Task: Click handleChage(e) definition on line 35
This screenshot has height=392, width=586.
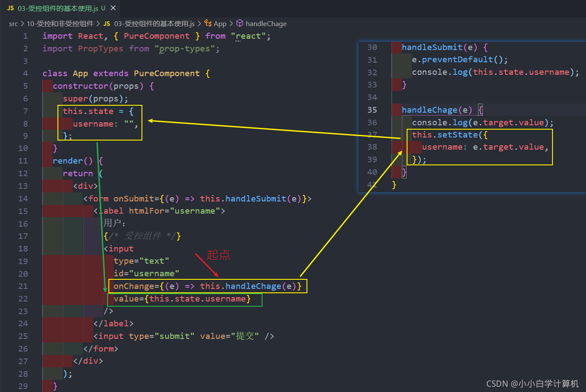Action: tap(437, 110)
